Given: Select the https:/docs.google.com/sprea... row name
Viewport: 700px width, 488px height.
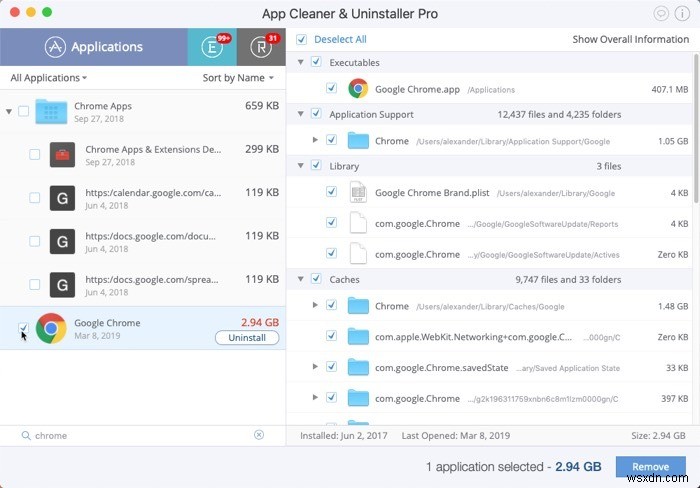Looking at the screenshot, I should click(152, 279).
